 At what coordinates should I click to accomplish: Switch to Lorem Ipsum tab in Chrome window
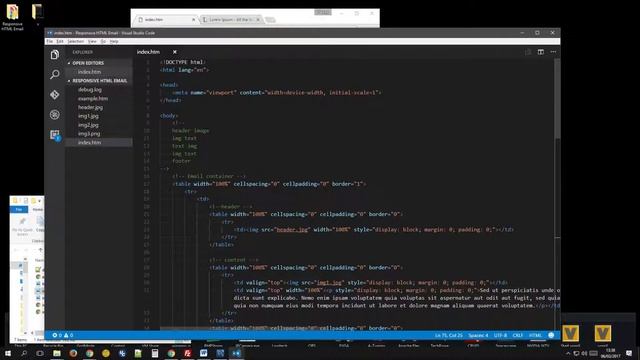(231, 20)
